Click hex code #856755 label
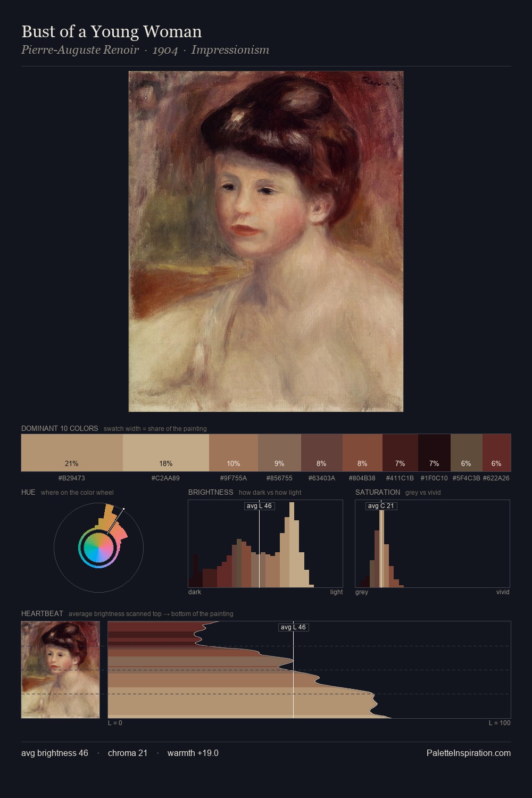This screenshot has width=532, height=798. point(279,478)
